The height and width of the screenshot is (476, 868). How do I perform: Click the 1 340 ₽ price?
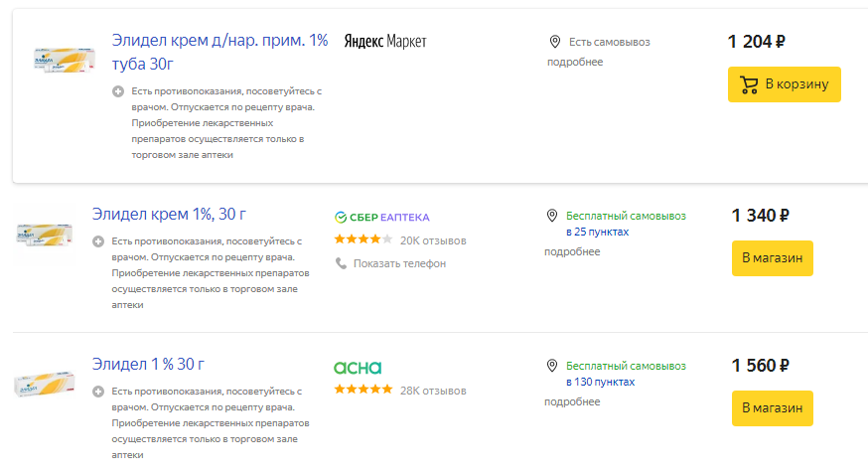coord(760,216)
